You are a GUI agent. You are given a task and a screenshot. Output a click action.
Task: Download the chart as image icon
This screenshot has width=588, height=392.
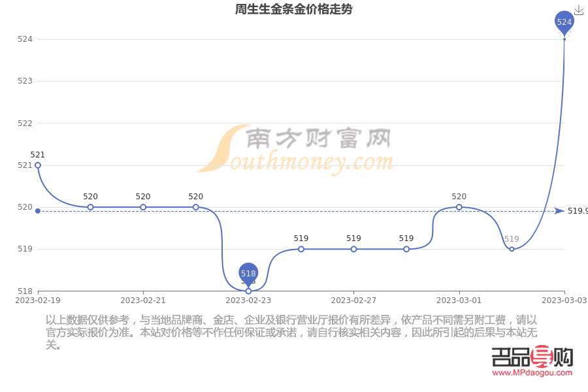pyautogui.click(x=579, y=10)
